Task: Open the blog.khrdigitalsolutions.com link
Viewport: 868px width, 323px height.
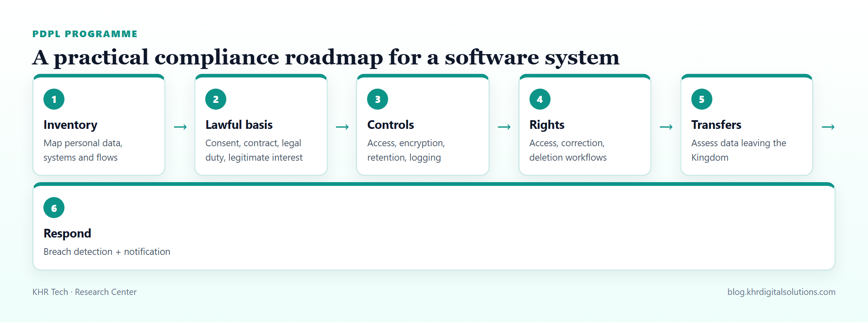Action: pos(781,292)
